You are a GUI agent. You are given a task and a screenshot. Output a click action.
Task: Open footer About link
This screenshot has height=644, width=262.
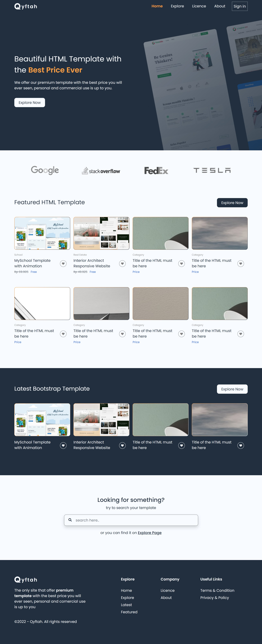(166, 598)
